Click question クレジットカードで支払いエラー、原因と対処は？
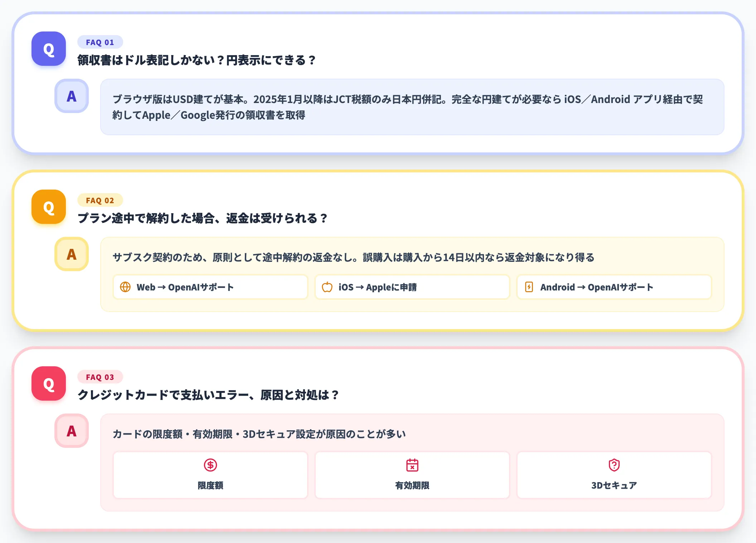The height and width of the screenshot is (543, 756). click(208, 395)
